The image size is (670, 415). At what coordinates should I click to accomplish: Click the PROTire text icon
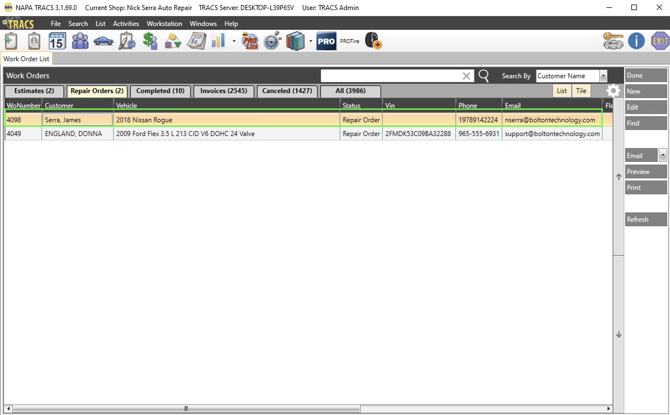click(350, 41)
